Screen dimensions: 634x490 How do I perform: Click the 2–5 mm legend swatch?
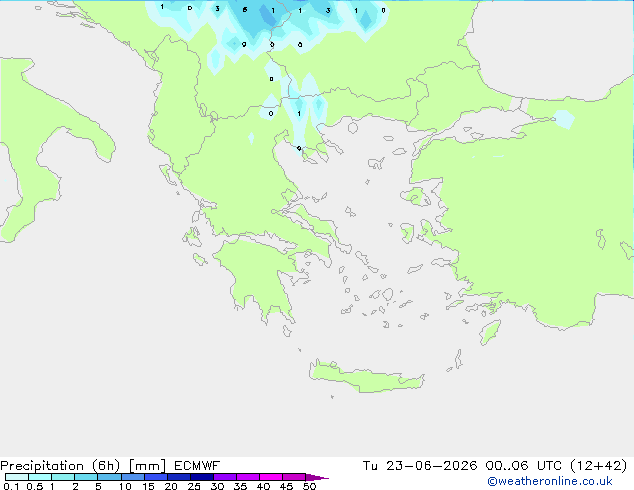[x=86, y=477]
